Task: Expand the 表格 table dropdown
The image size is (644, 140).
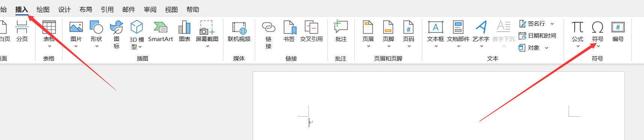Action: (x=49, y=46)
